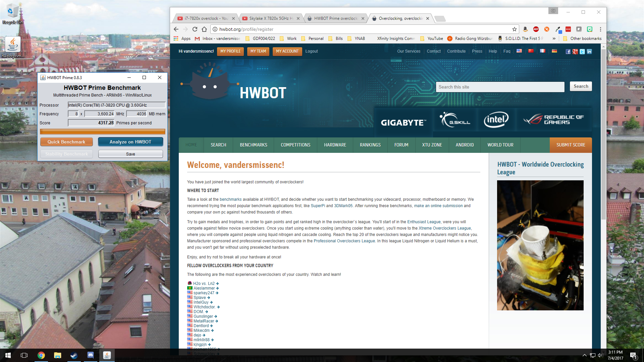Open the Recycle Bin desktop icon
644x362 pixels.
click(x=13, y=14)
